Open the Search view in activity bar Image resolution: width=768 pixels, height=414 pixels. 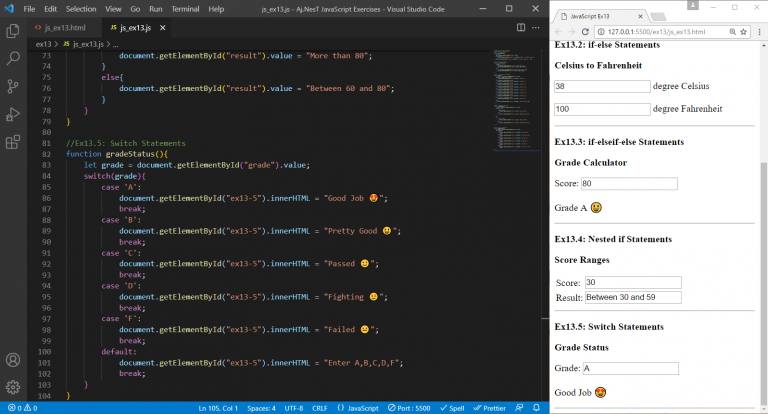point(13,59)
